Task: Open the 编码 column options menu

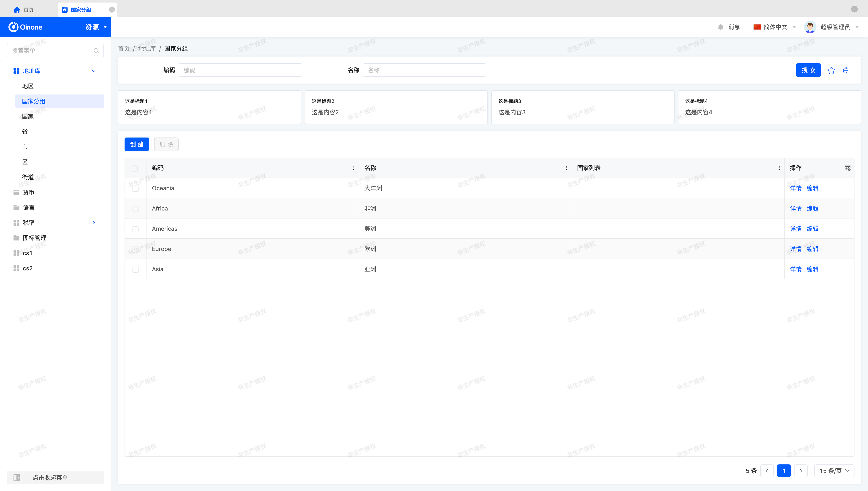Action: tap(353, 168)
